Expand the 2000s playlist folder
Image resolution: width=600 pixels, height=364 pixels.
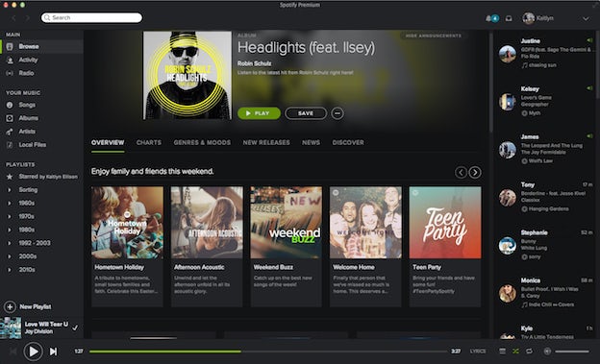tap(10, 256)
